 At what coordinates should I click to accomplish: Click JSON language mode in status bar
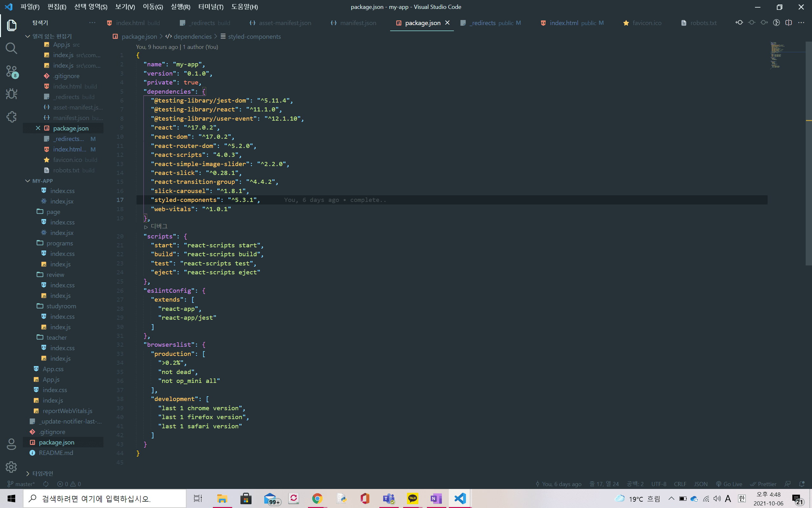701,484
